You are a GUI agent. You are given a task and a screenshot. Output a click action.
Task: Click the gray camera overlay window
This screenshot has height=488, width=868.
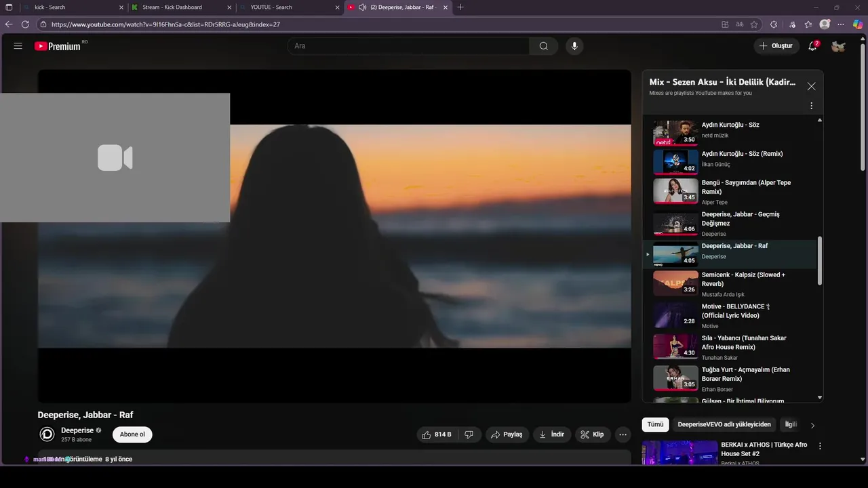coord(115,157)
